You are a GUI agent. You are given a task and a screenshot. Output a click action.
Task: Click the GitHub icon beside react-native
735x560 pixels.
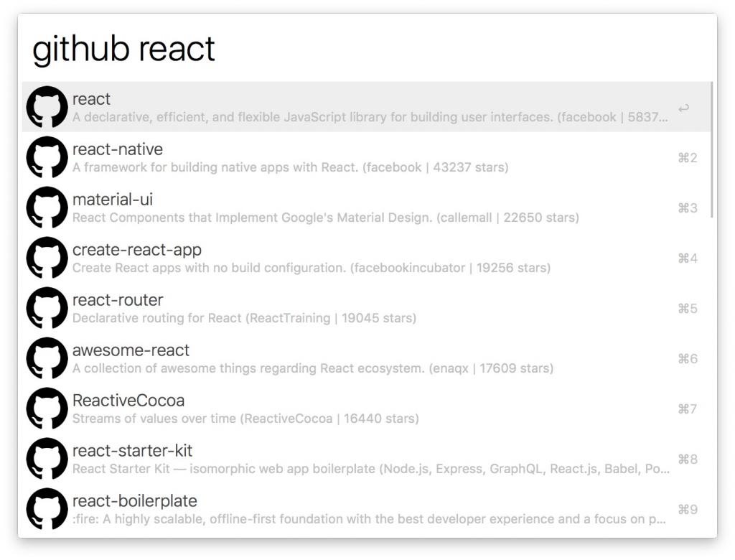47,158
